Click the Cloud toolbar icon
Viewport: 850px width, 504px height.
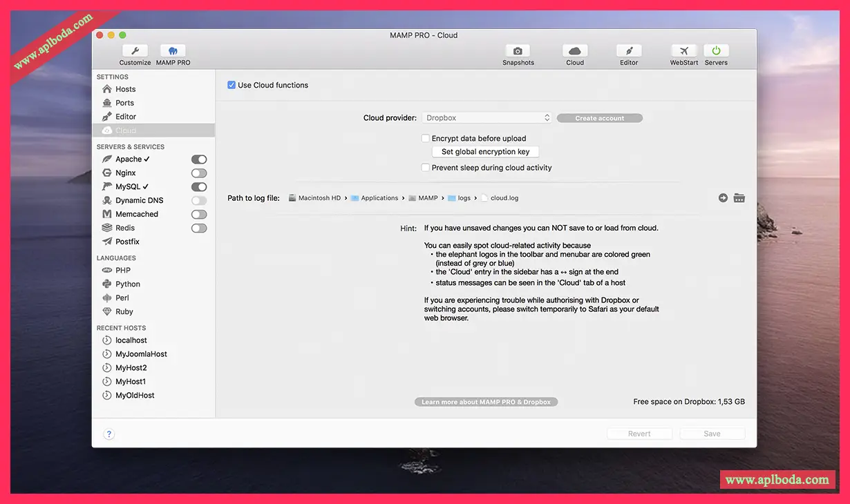pyautogui.click(x=575, y=51)
